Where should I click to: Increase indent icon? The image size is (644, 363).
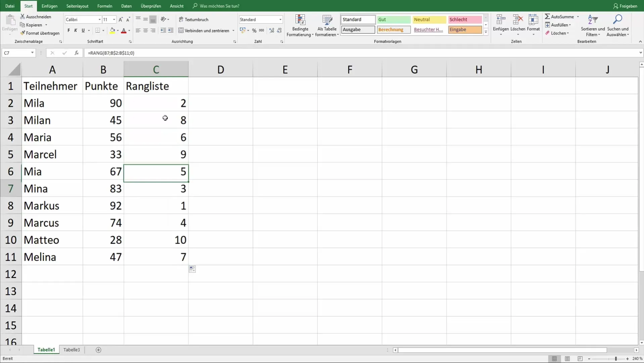[171, 30]
